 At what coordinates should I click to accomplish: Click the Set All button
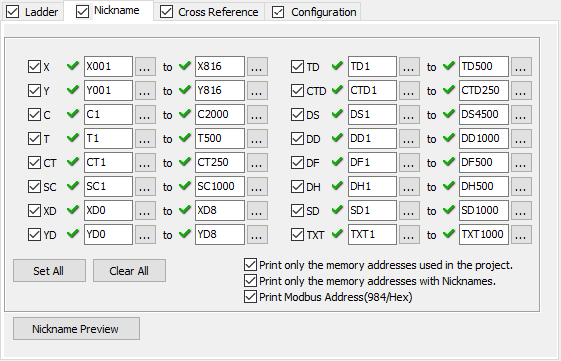point(49,271)
